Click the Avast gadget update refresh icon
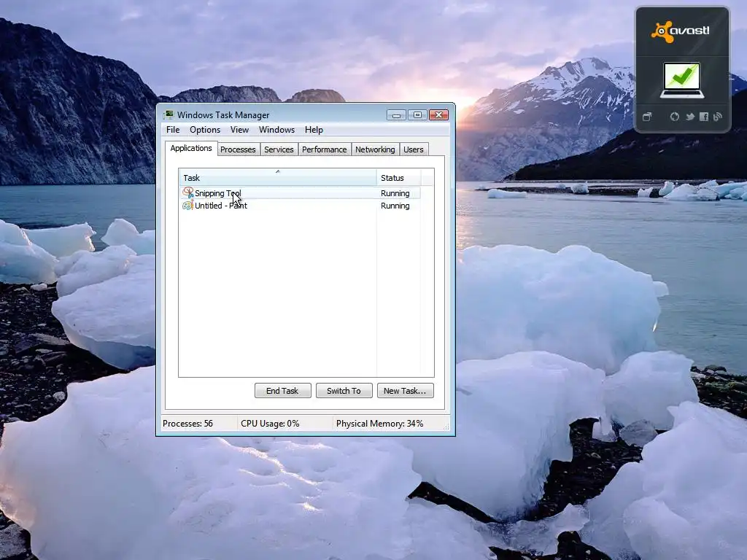The height and width of the screenshot is (560, 747). coord(675,117)
